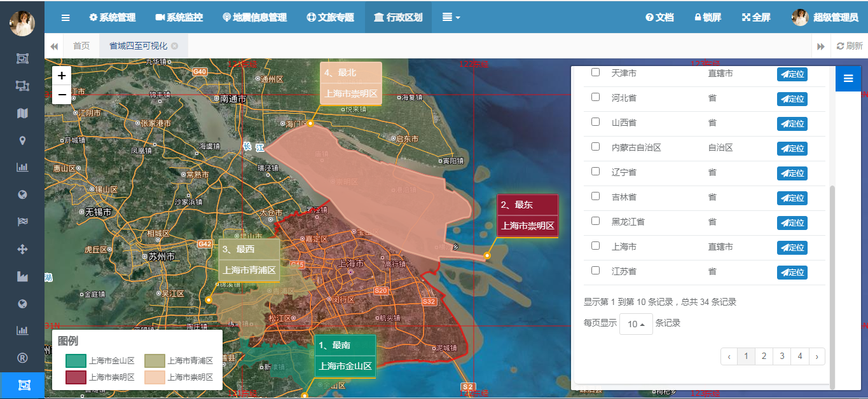Screen dimensions: 868x399
Task: Click the 最东 point marker on the map
Action: (x=487, y=255)
